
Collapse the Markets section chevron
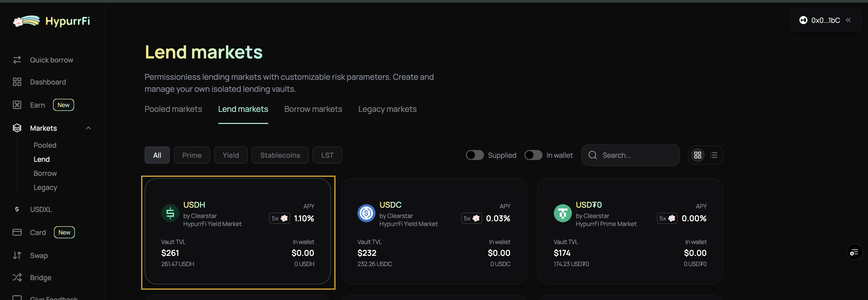[x=88, y=128]
